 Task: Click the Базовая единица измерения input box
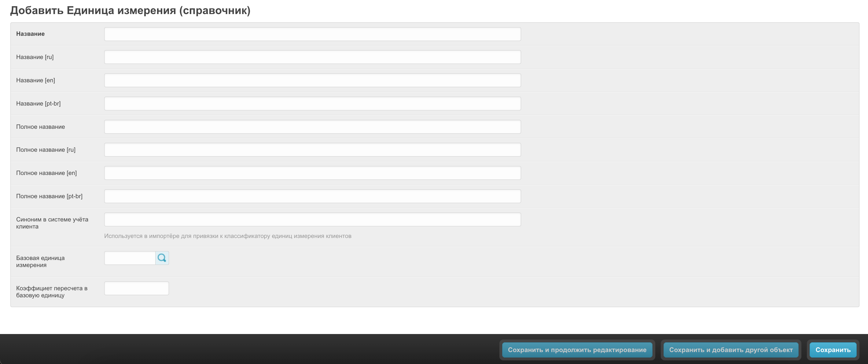(129, 258)
